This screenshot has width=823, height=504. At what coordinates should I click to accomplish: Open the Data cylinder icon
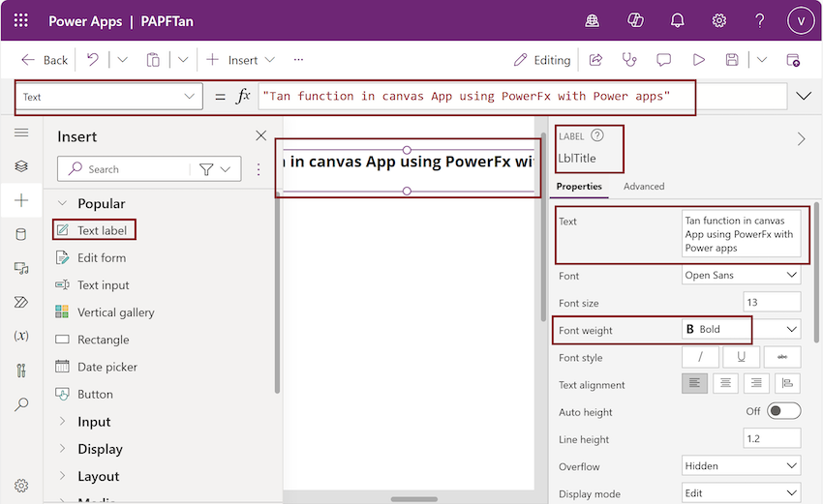coord(21,234)
